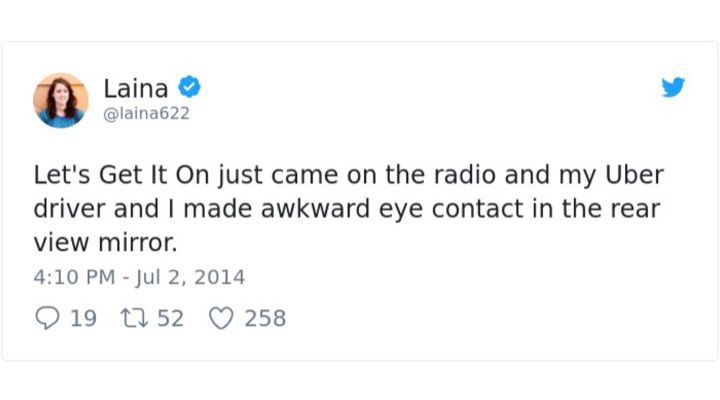
Task: Click the reply count 19
Action: click(84, 318)
